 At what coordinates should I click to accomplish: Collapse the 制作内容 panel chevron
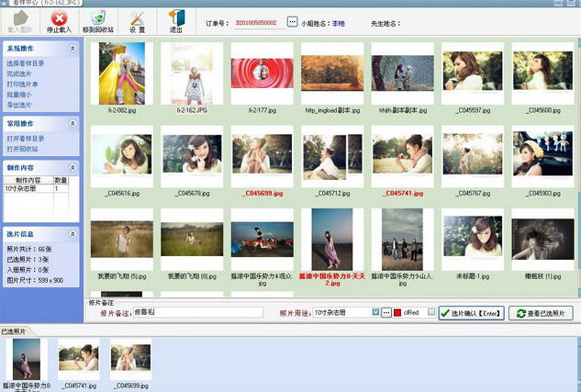click(x=73, y=167)
